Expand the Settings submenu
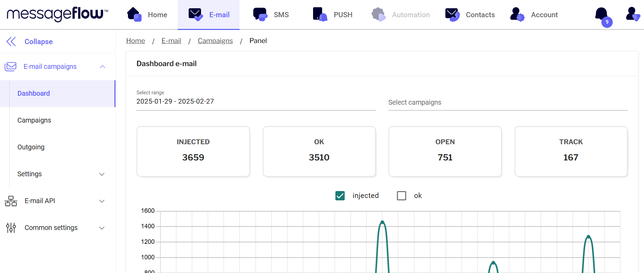 pos(102,174)
